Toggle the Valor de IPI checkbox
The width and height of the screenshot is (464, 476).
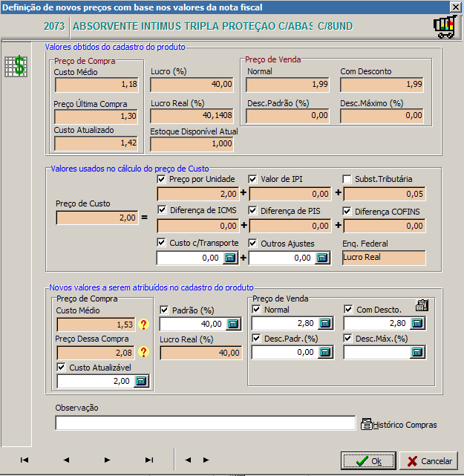(252, 179)
